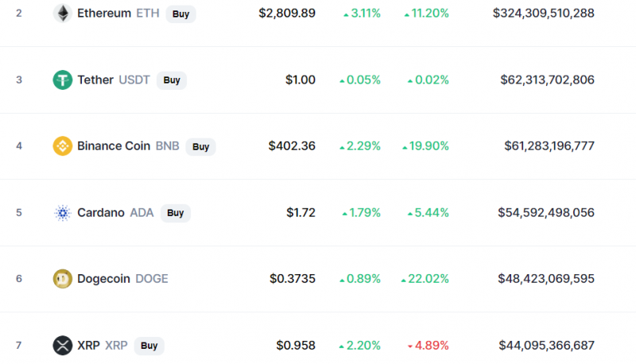
Task: Open the Tether coin name link
Action: click(95, 79)
